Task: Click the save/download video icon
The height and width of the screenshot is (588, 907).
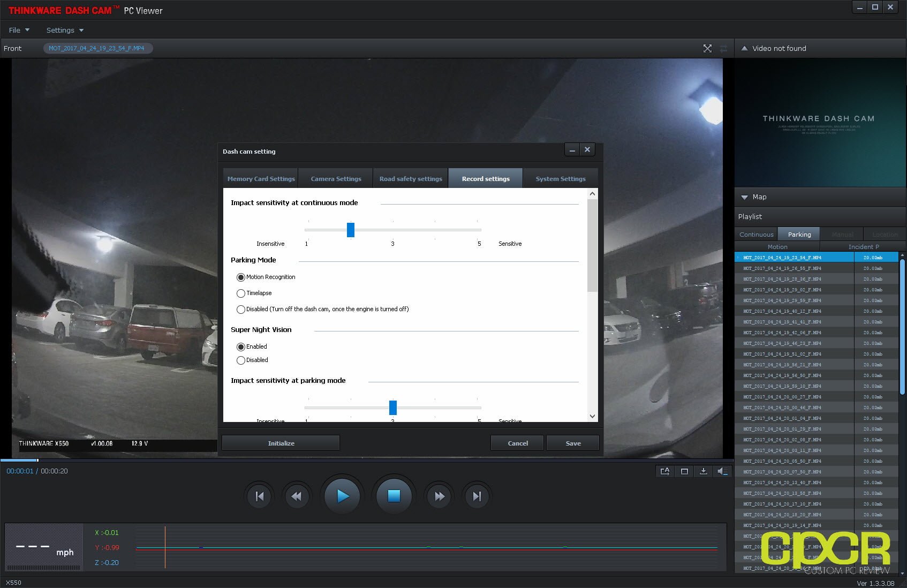Action: click(x=704, y=471)
